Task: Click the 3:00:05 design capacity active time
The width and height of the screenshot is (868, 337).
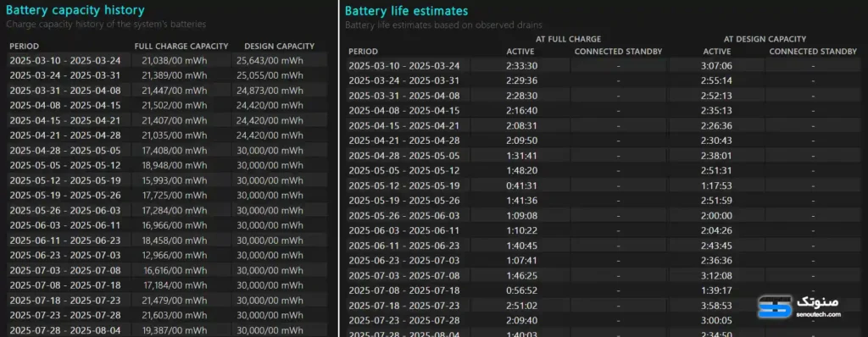Action: pyautogui.click(x=716, y=320)
